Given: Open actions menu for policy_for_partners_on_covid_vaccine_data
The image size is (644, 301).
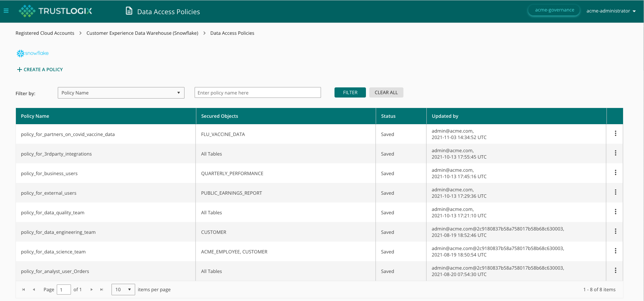Looking at the screenshot, I should coord(615,133).
